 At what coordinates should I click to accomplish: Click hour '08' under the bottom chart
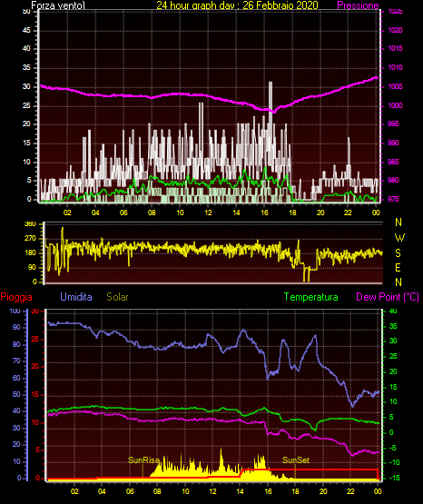pos(157,491)
